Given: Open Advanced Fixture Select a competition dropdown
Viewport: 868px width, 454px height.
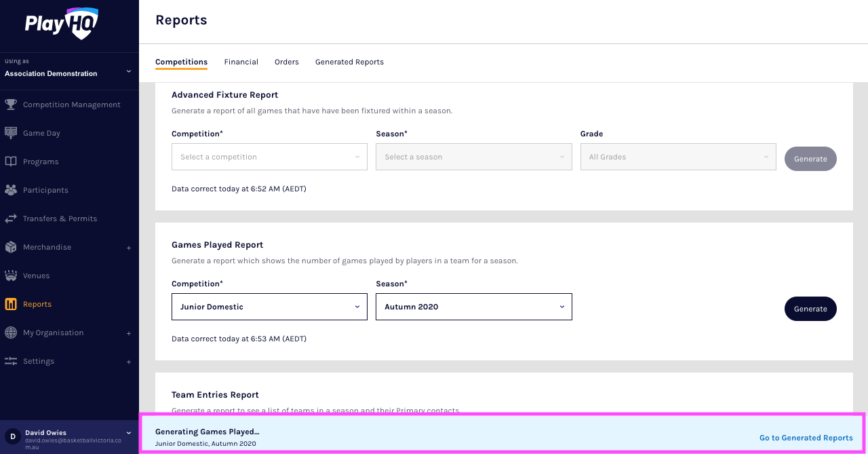Looking at the screenshot, I should click(269, 157).
